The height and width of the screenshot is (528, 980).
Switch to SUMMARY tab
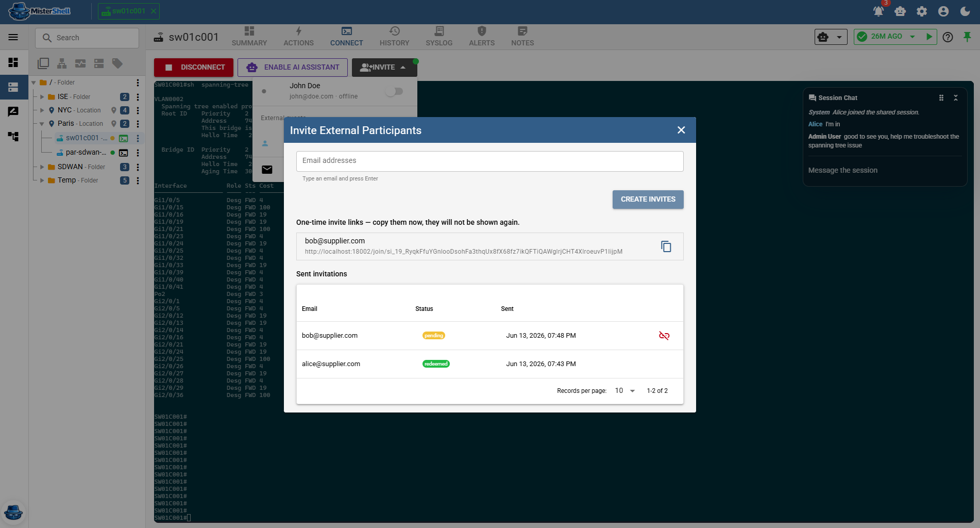tap(249, 37)
